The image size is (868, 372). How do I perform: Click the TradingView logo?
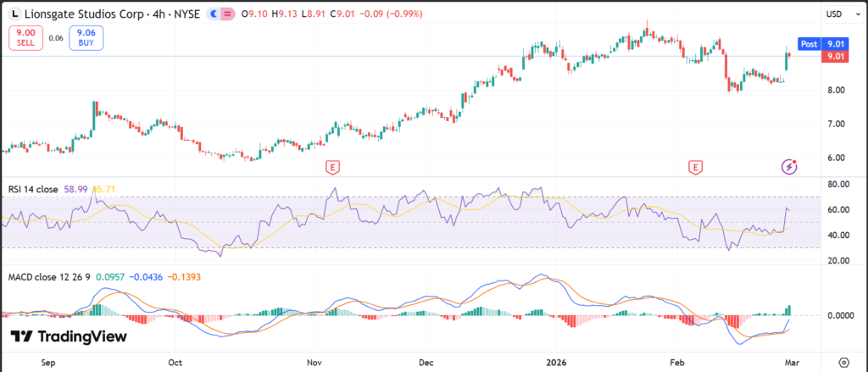coord(69,337)
